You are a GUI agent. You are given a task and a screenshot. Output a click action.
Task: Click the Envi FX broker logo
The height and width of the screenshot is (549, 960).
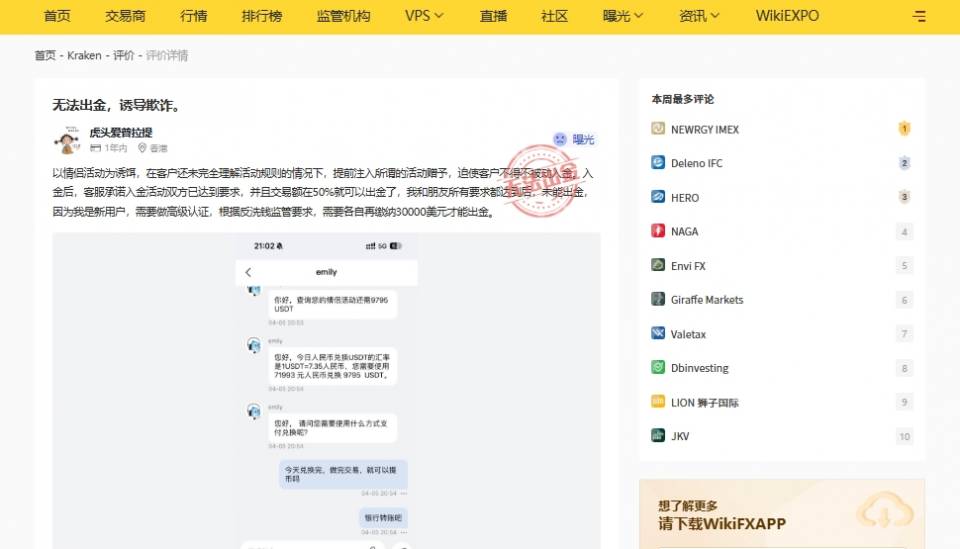point(658,265)
